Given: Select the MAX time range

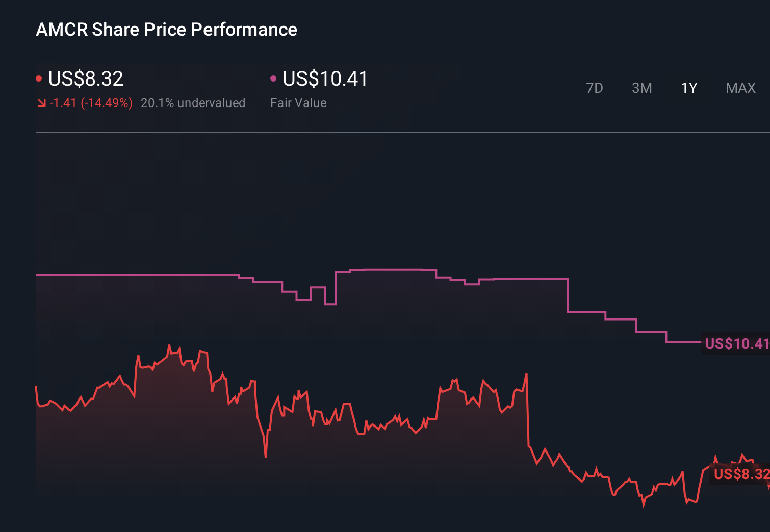Looking at the screenshot, I should [740, 88].
